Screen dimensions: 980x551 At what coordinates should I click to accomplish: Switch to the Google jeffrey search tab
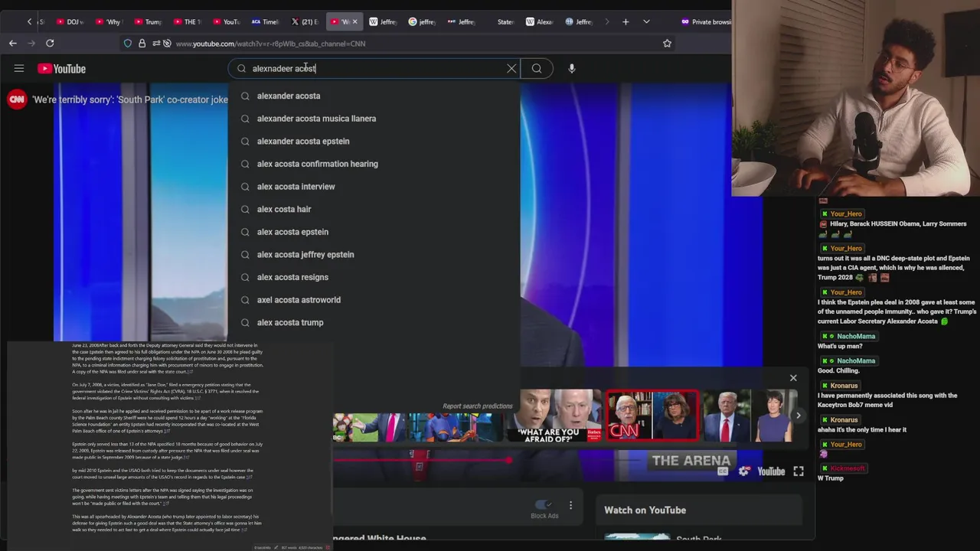pyautogui.click(x=422, y=21)
